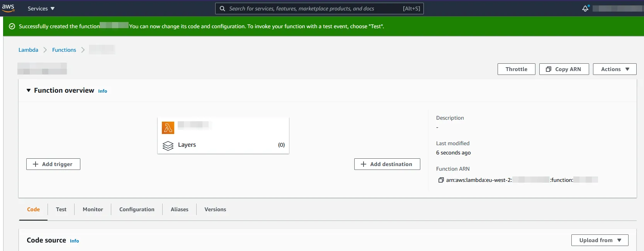644x251 pixels.
Task: Click the Layers stack icon
Action: coord(168,146)
